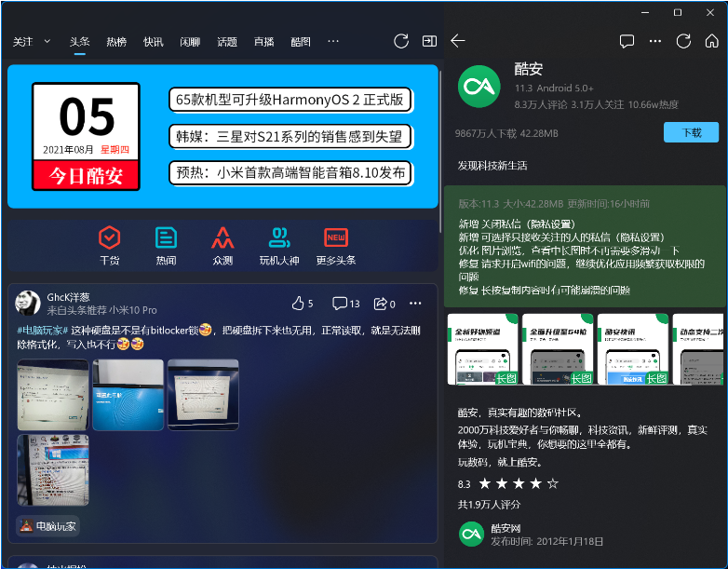Open fourth post photo in second row
Viewport: 728px width, 569px height.
[53, 470]
